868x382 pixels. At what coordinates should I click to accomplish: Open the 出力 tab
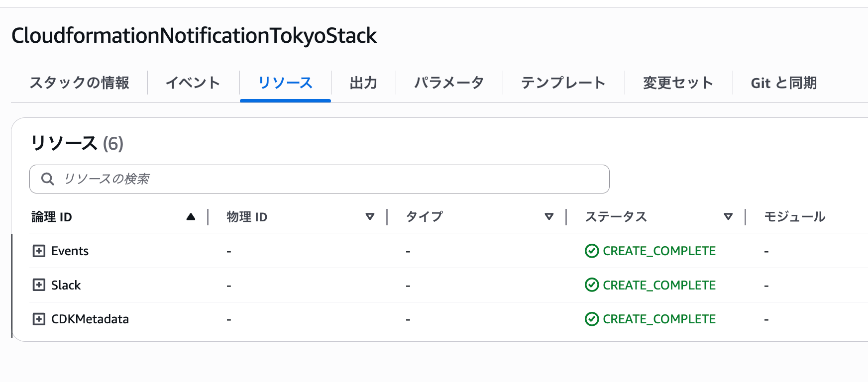coord(363,83)
